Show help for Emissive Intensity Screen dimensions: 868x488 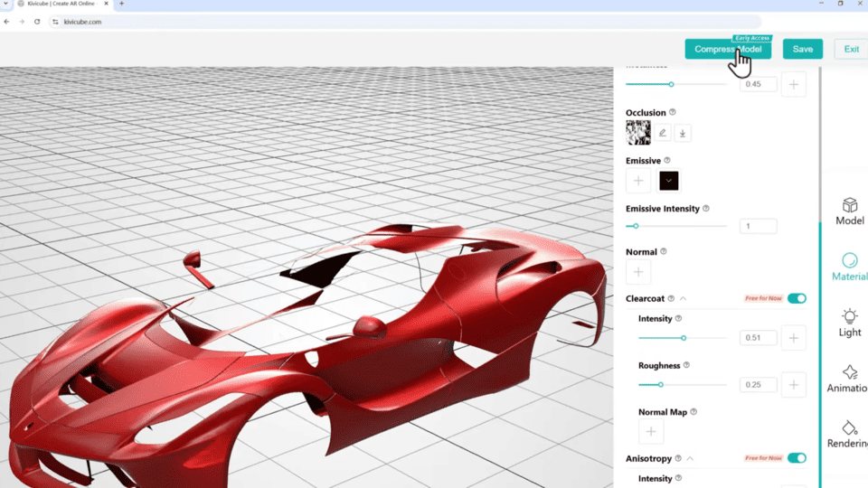pyautogui.click(x=706, y=209)
